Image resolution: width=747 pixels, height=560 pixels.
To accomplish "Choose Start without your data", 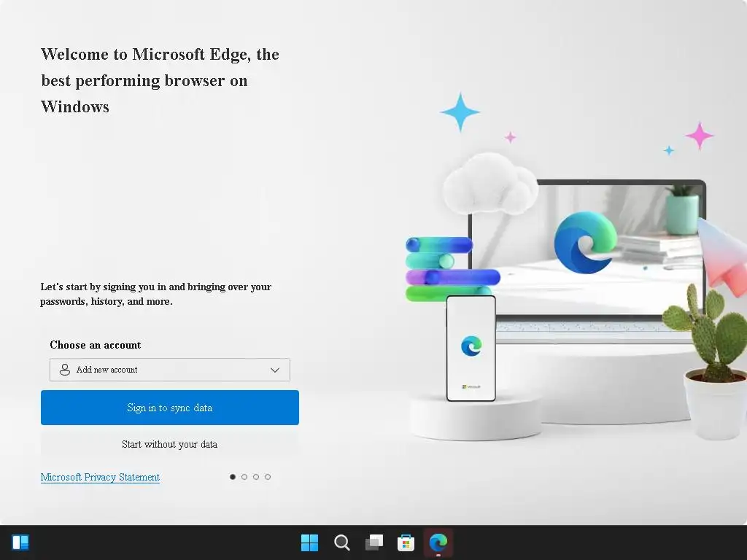I will (169, 444).
